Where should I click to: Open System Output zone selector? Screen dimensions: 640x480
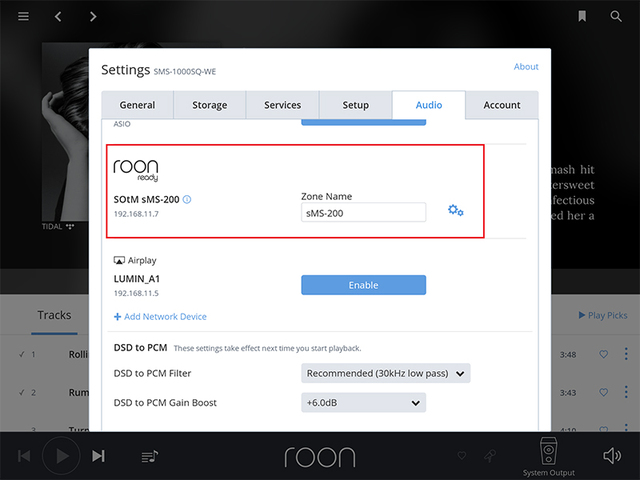[x=549, y=456]
